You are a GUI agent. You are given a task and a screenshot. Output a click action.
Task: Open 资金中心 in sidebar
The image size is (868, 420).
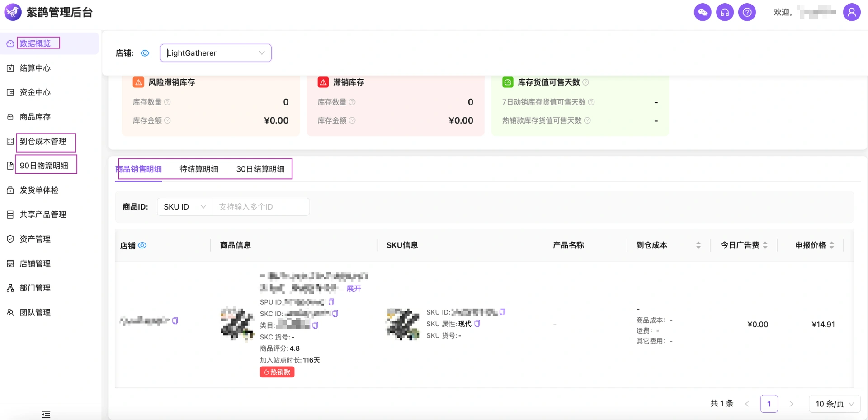coord(50,92)
